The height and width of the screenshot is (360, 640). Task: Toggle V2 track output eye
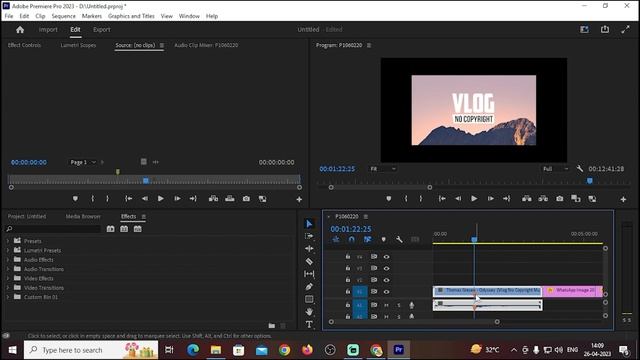click(x=386, y=280)
